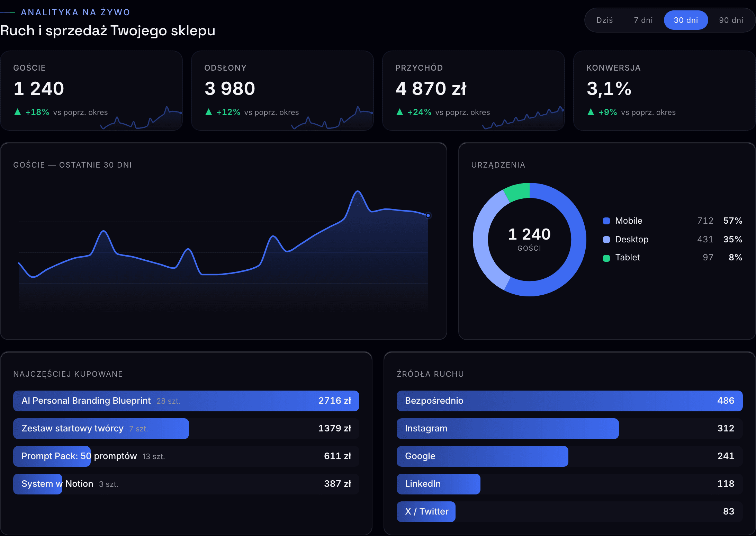Click the 1 240 Goście value
The width and height of the screenshot is (756, 536).
pyautogui.click(x=39, y=89)
